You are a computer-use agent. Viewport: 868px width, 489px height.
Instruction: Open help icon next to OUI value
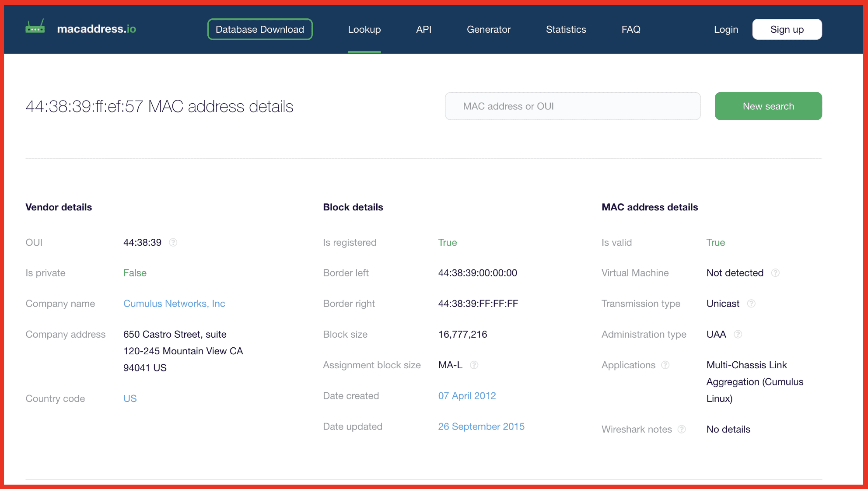pyautogui.click(x=173, y=242)
